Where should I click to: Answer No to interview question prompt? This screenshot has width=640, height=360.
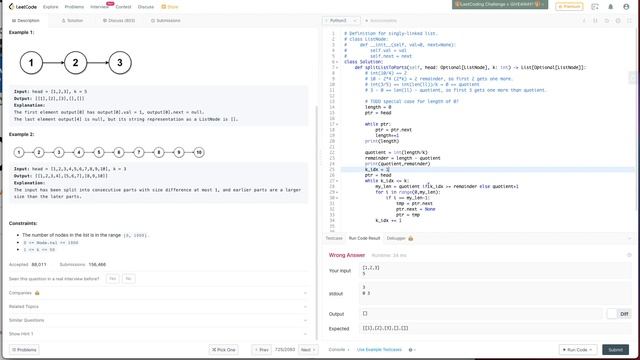click(x=129, y=279)
